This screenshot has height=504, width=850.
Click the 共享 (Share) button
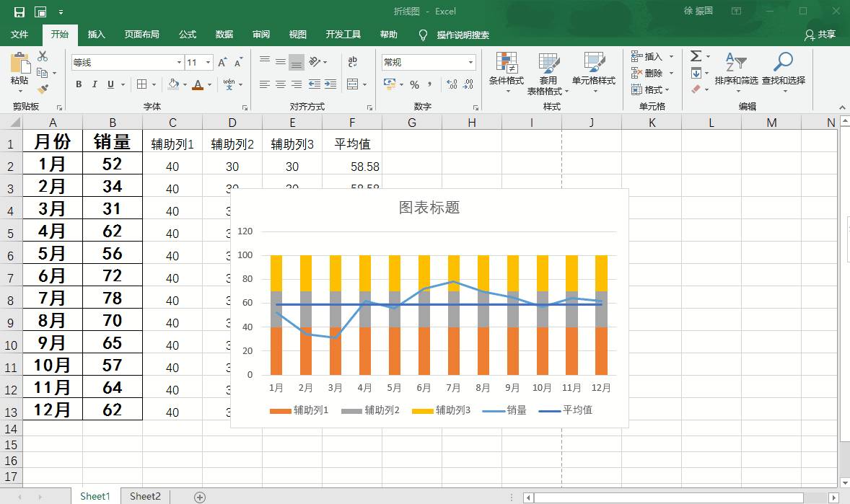click(820, 35)
